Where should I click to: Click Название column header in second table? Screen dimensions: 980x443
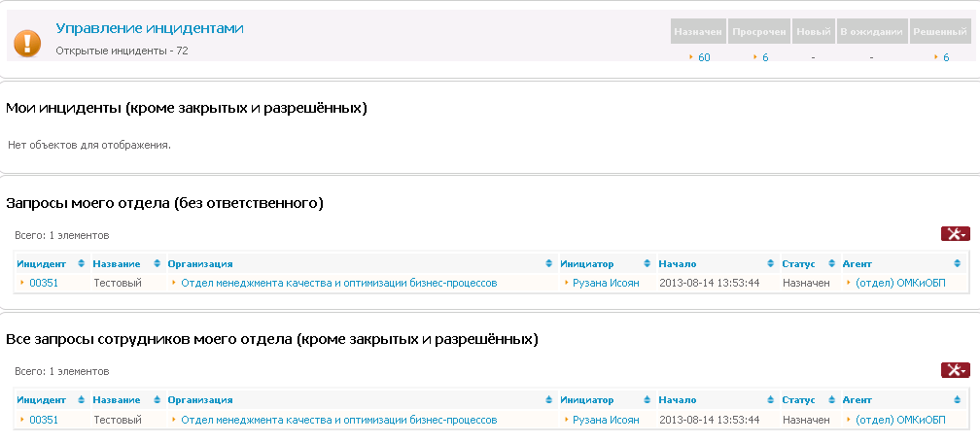pos(117,400)
